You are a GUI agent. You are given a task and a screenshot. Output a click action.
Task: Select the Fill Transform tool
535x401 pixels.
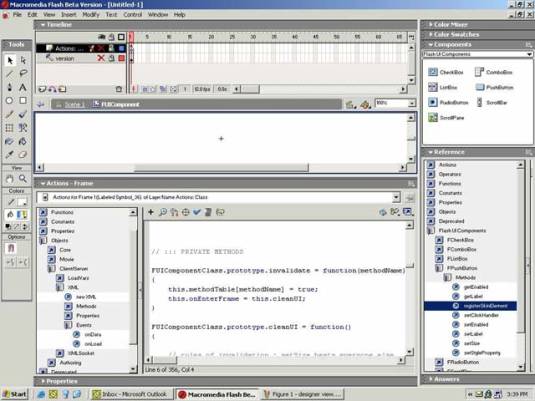23,128
